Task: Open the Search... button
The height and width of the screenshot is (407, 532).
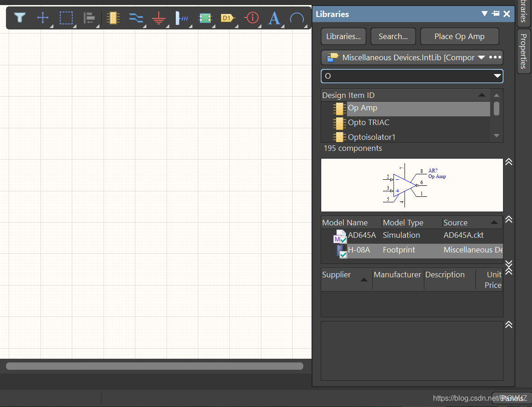Action: [393, 36]
